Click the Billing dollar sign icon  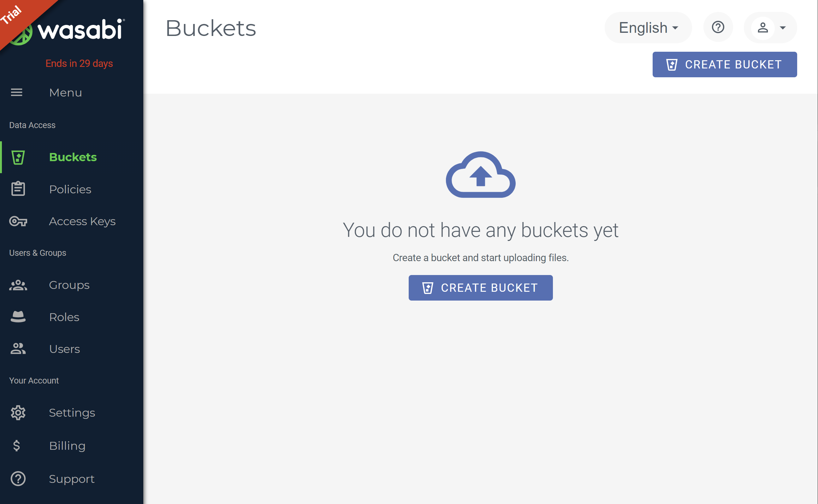(17, 445)
